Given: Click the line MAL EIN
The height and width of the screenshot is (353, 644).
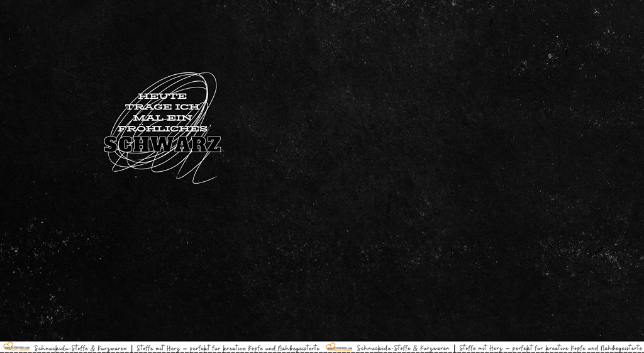Looking at the screenshot, I should pyautogui.click(x=163, y=118).
